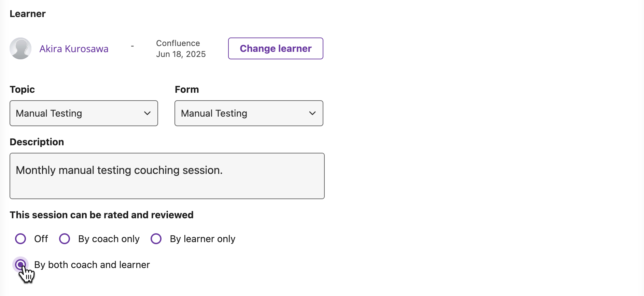The image size is (644, 296).
Task: Select the By learner only radio button
Action: tap(156, 239)
